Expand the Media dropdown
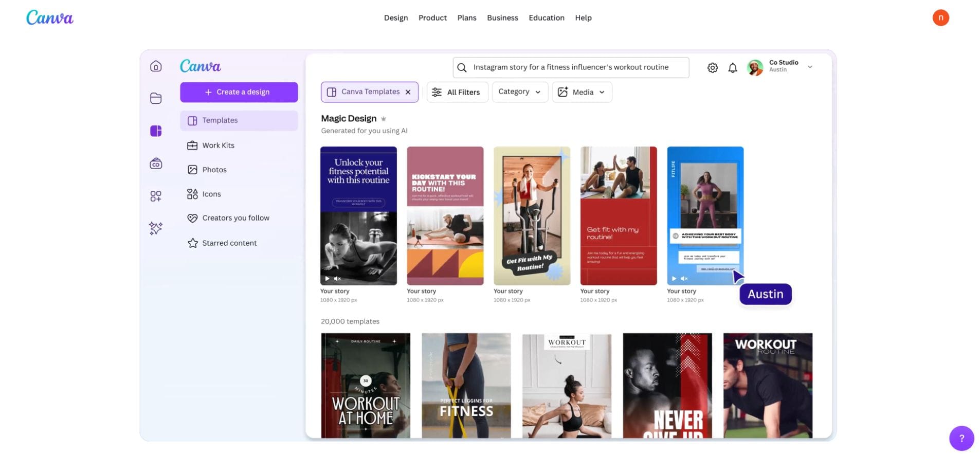Image resolution: width=980 pixels, height=454 pixels. (x=582, y=92)
